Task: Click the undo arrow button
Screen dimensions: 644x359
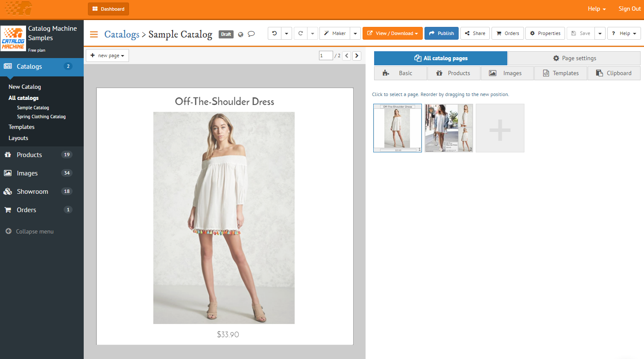Action: (x=275, y=33)
